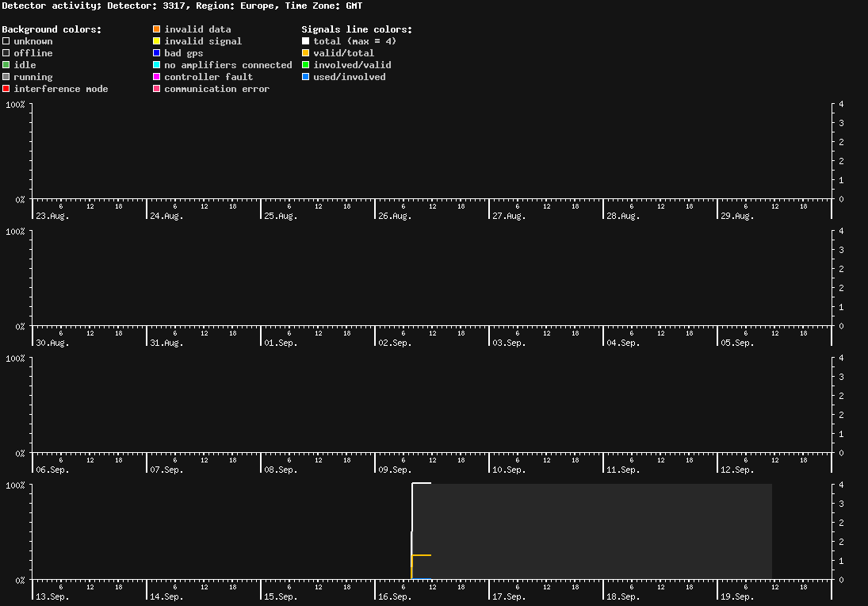The width and height of the screenshot is (868, 606).
Task: Click the blue used/involved line swatch
Action: click(x=305, y=77)
